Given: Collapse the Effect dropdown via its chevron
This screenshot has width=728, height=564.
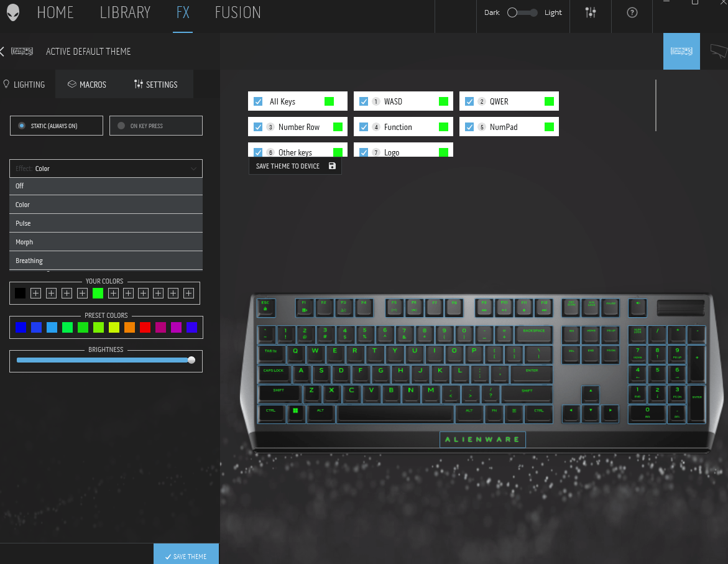Looking at the screenshot, I should 193,169.
